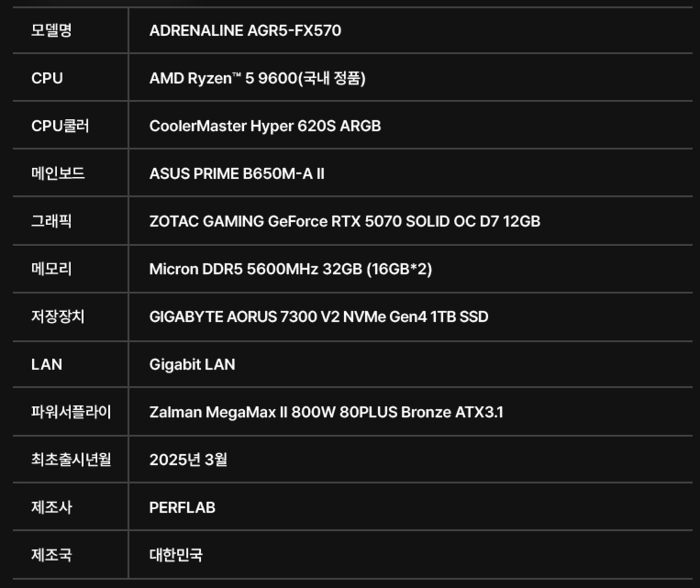The width and height of the screenshot is (700, 588).
Task: Select the PERFLAB manufacturer value
Action: pos(182,508)
